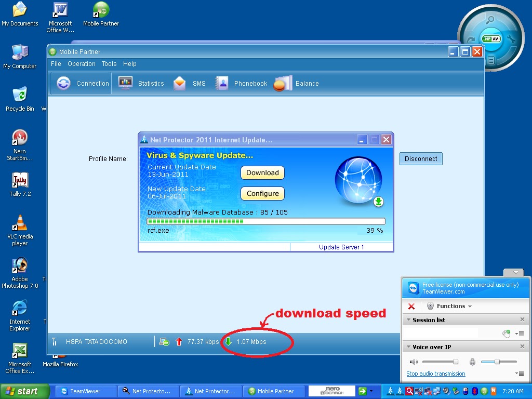Click the 39 % progress value
This screenshot has width=532, height=399.
coord(375,230)
